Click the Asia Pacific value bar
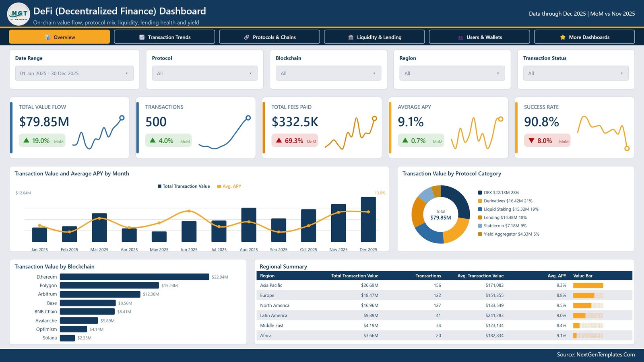 (588, 286)
